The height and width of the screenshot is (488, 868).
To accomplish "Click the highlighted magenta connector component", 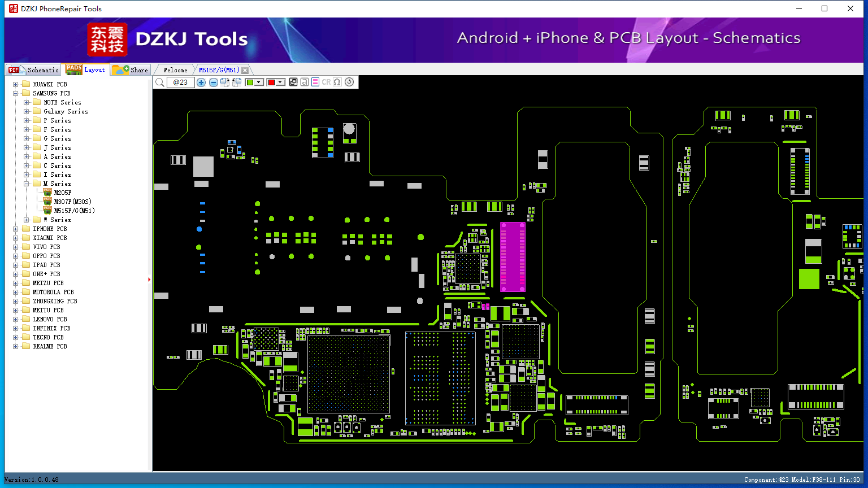I will coord(513,257).
